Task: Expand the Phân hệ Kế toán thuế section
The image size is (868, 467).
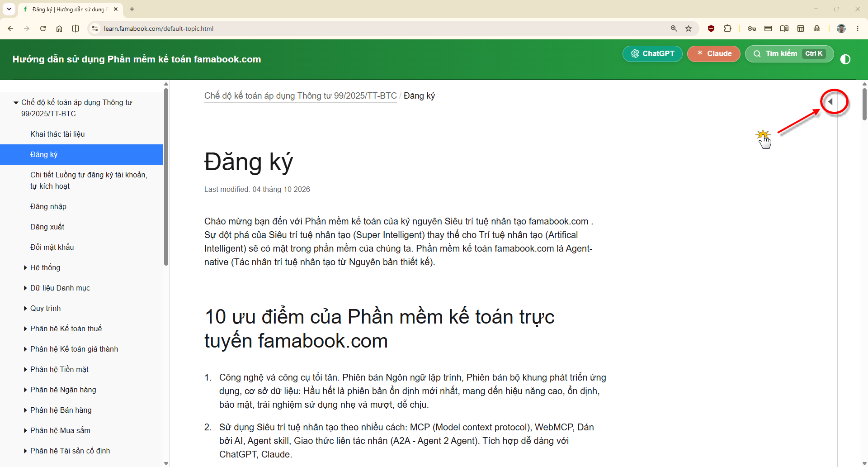Action: pyautogui.click(x=26, y=329)
